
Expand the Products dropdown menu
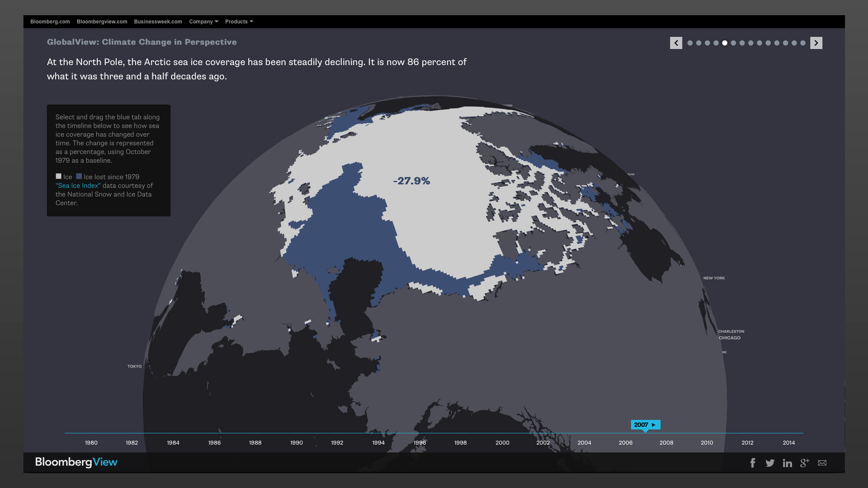click(x=239, y=22)
